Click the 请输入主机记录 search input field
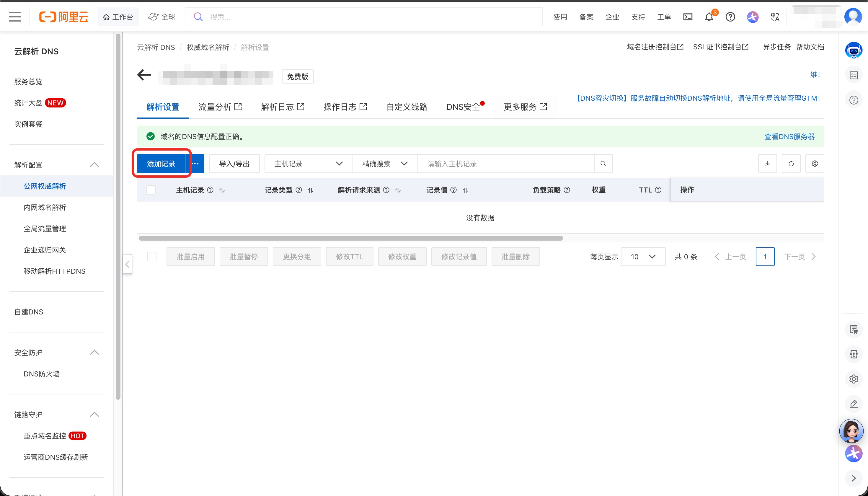The image size is (868, 496). [x=477, y=164]
